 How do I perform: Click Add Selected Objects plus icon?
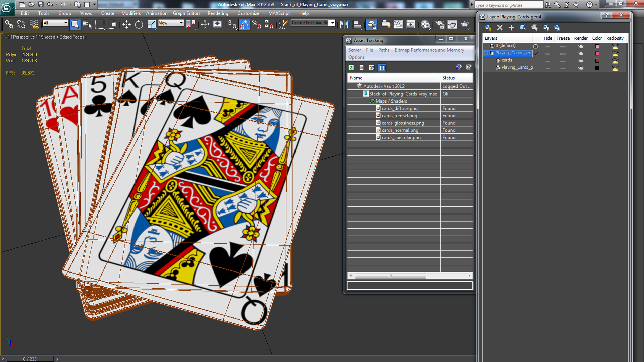[x=511, y=27]
